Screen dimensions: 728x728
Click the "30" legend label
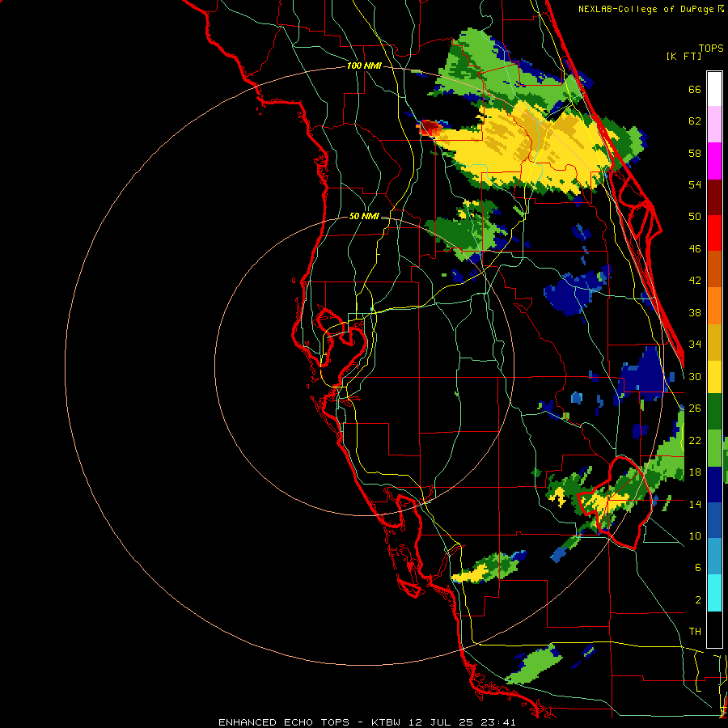[695, 376]
